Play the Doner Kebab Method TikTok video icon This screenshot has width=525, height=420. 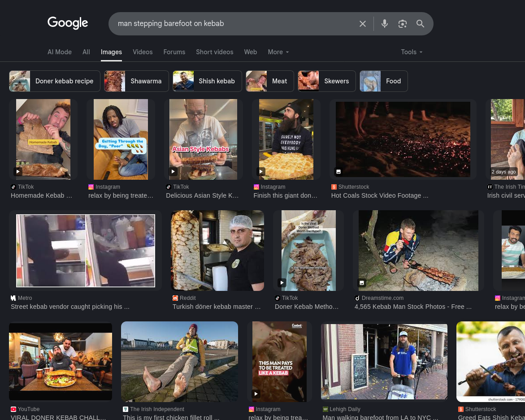tap(282, 283)
